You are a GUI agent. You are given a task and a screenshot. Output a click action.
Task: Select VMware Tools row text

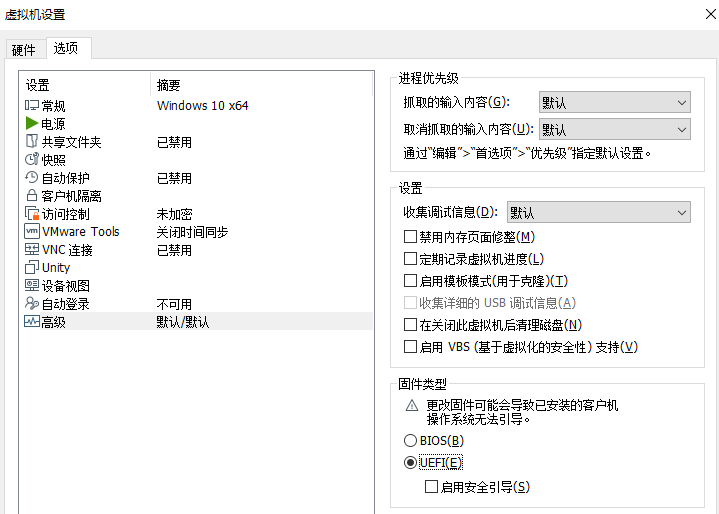click(81, 232)
